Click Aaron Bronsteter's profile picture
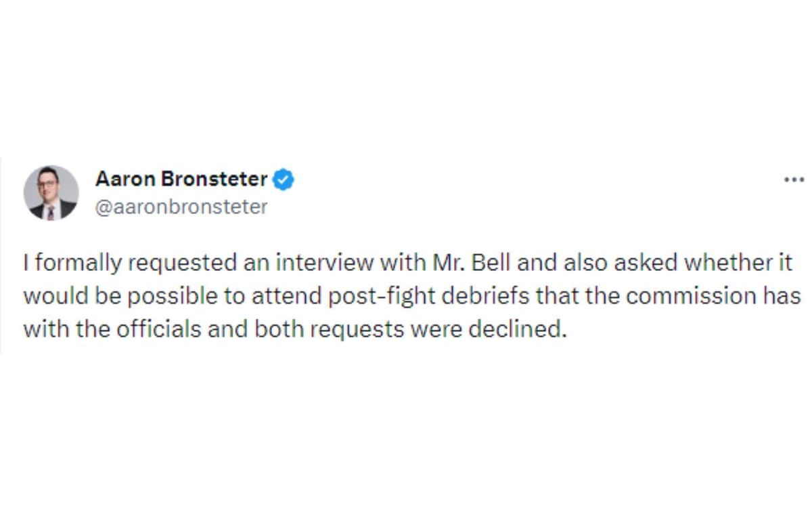 click(51, 192)
